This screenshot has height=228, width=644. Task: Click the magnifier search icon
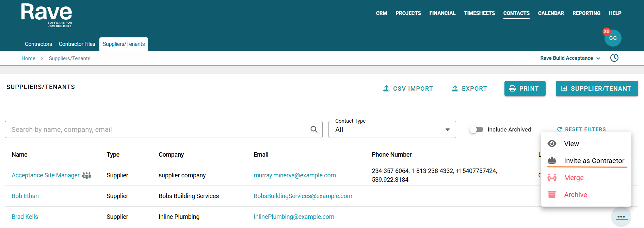(314, 129)
